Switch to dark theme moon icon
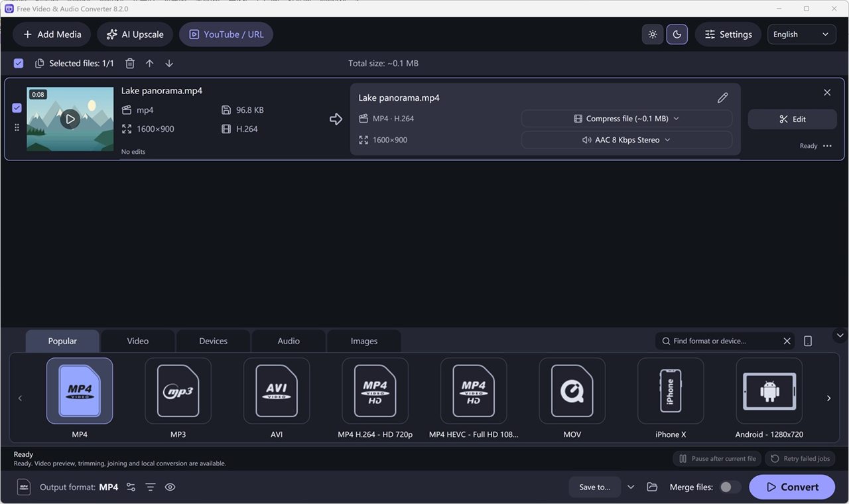The image size is (849, 504). point(677,34)
